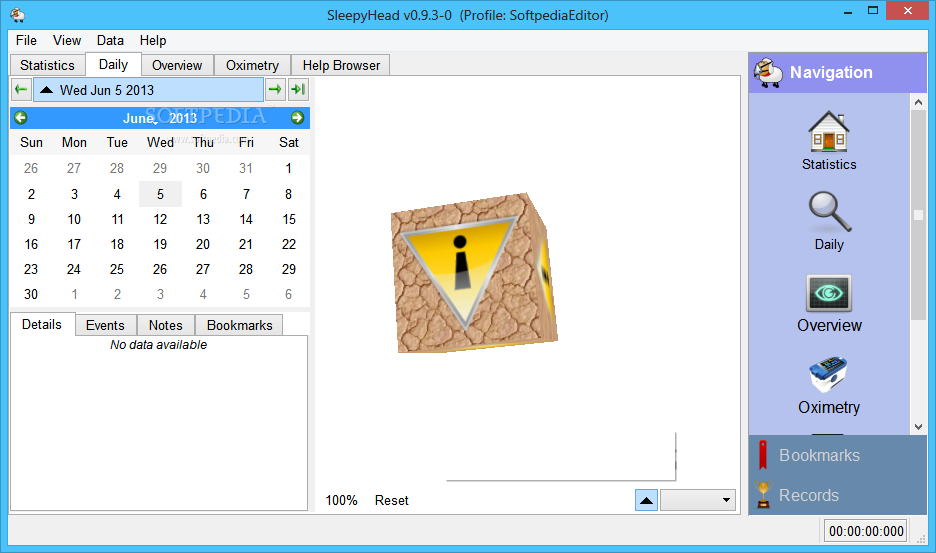Open the Help menu
Screen dimensions: 936x553
[153, 40]
